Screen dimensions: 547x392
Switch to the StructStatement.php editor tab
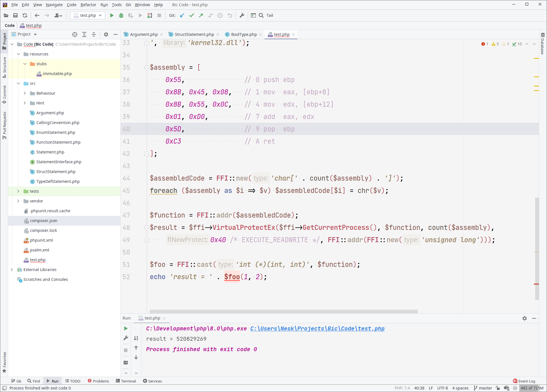pyautogui.click(x=194, y=34)
